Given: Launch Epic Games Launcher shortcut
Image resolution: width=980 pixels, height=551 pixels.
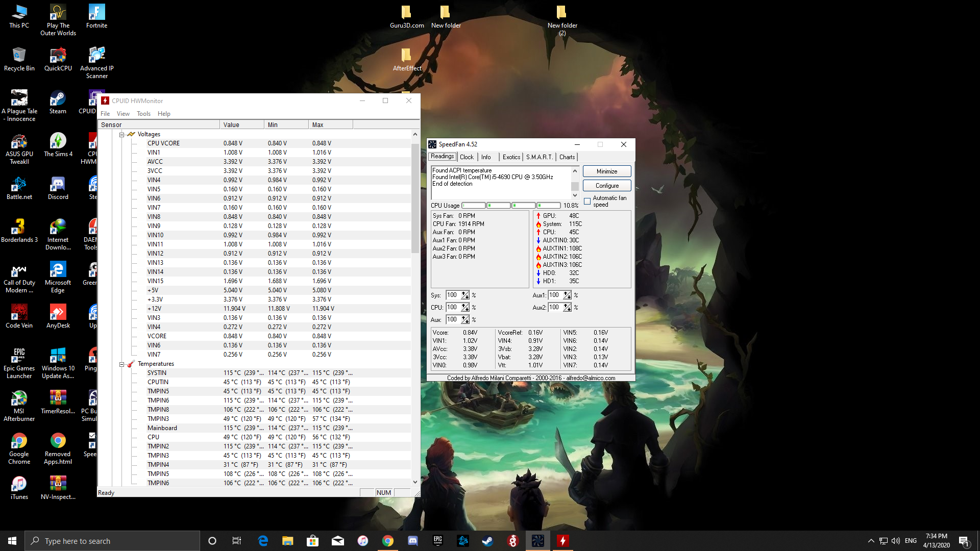Looking at the screenshot, I should (19, 363).
